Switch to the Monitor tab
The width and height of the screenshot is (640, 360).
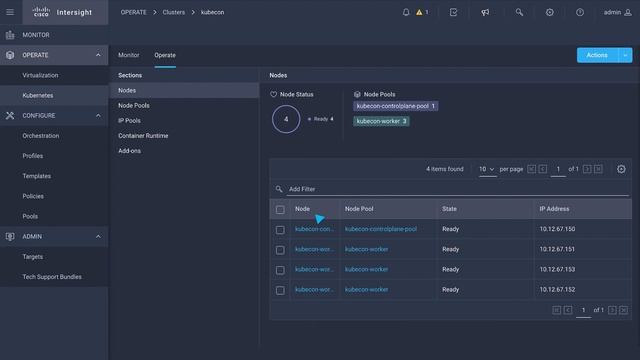click(129, 55)
